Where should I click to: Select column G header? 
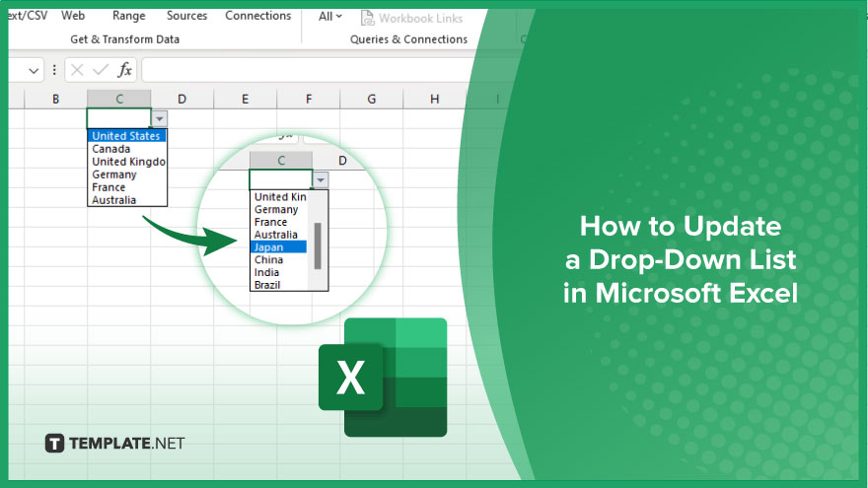[372, 99]
